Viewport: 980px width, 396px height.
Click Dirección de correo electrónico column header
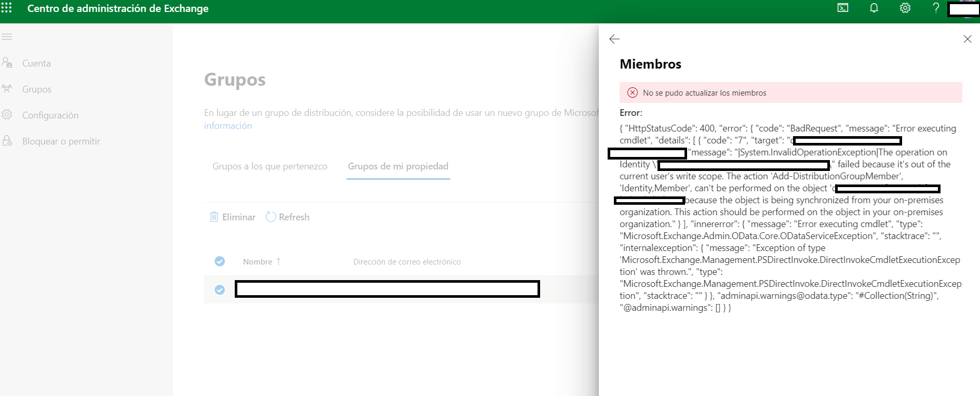tap(407, 262)
